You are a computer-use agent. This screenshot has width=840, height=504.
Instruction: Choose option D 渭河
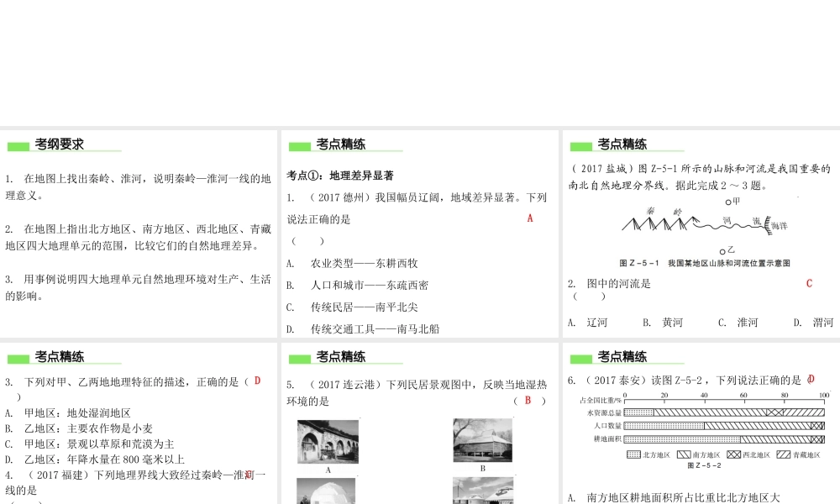[814, 323]
